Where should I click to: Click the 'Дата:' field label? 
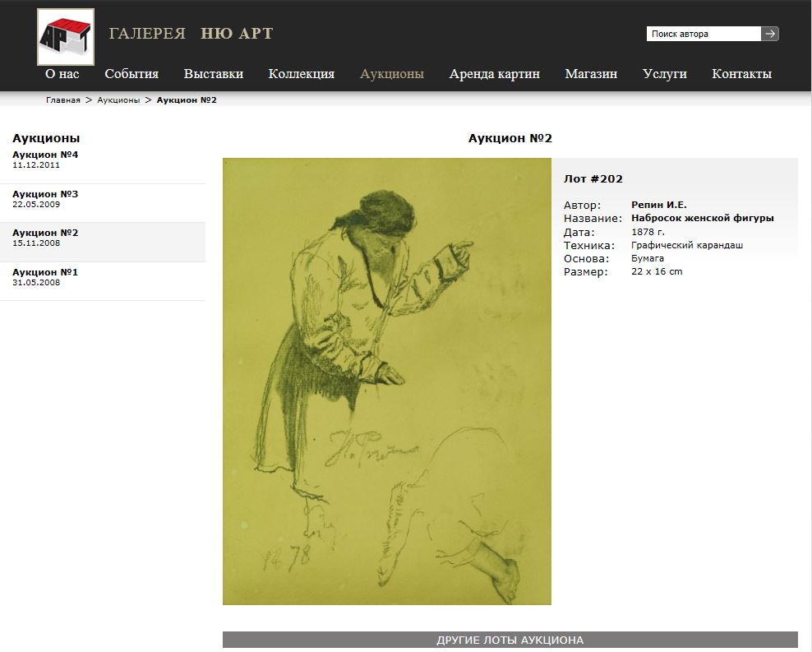coord(579,232)
